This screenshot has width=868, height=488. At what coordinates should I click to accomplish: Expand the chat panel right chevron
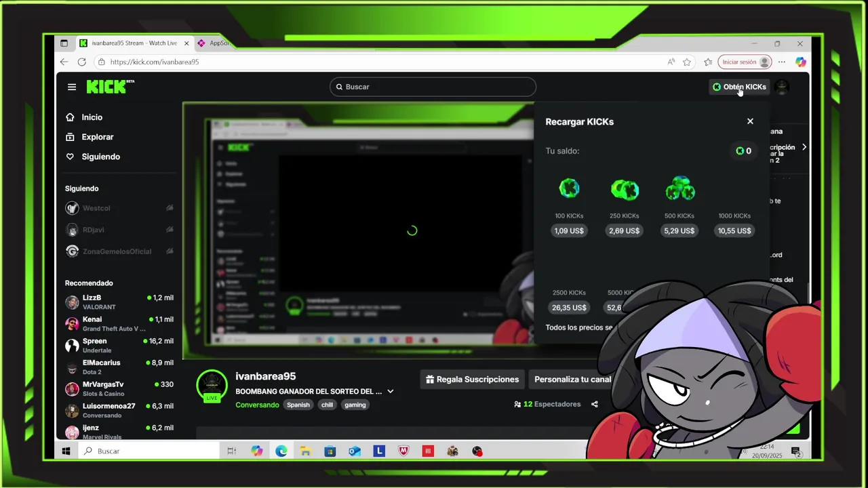804,147
